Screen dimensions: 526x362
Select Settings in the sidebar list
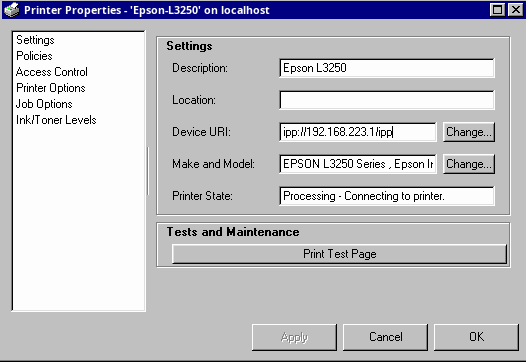(x=35, y=40)
